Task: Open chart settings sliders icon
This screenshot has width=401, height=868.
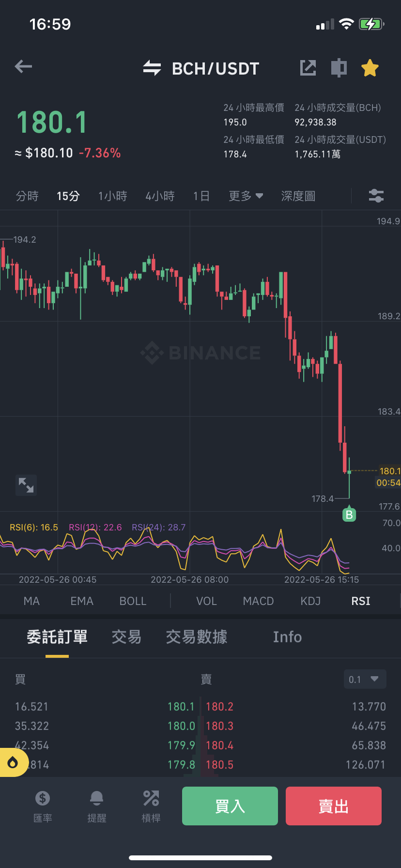Action: (376, 196)
